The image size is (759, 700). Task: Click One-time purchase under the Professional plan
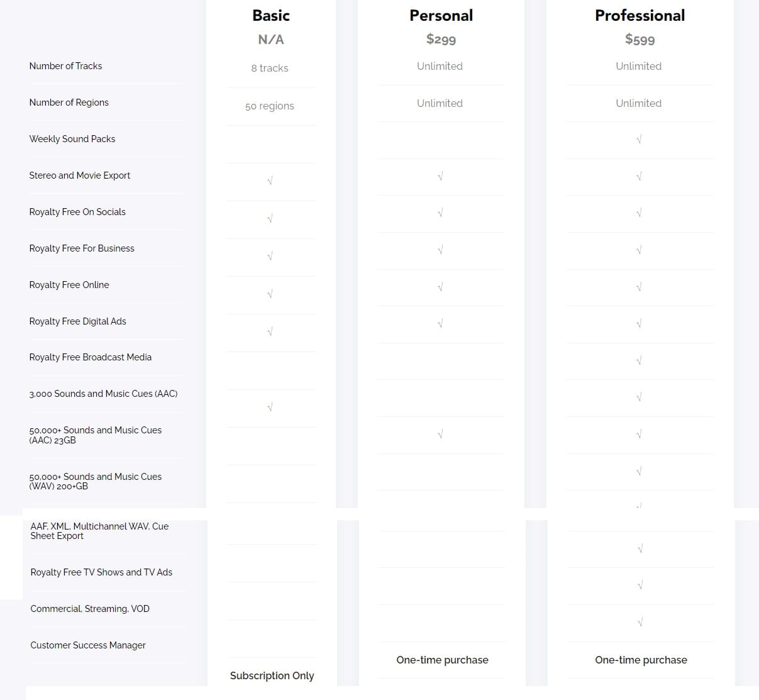tap(641, 660)
